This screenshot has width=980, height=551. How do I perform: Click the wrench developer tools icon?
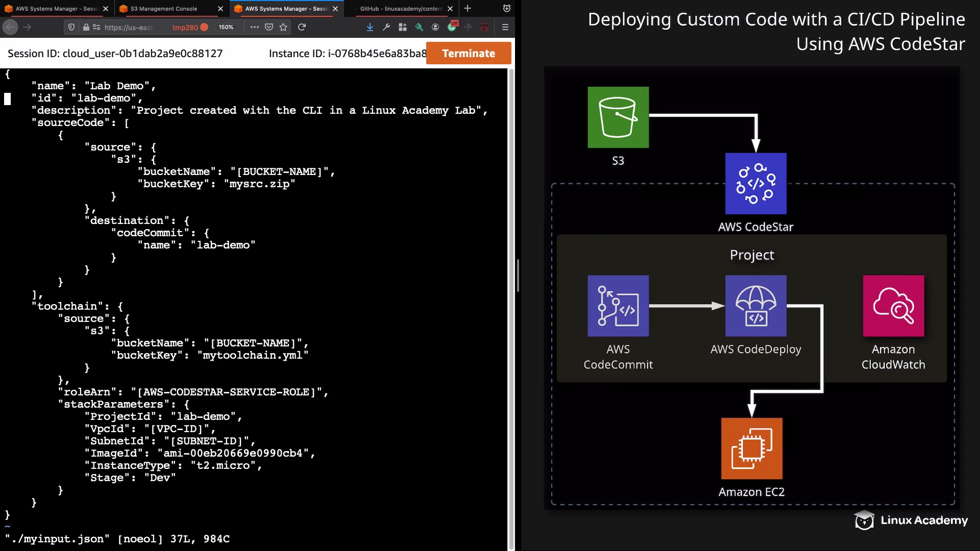[x=386, y=27]
